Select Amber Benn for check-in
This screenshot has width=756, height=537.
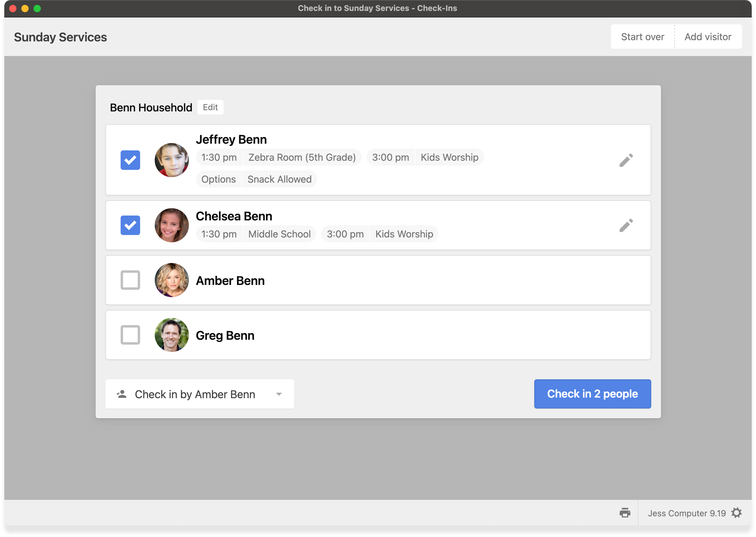tap(130, 280)
